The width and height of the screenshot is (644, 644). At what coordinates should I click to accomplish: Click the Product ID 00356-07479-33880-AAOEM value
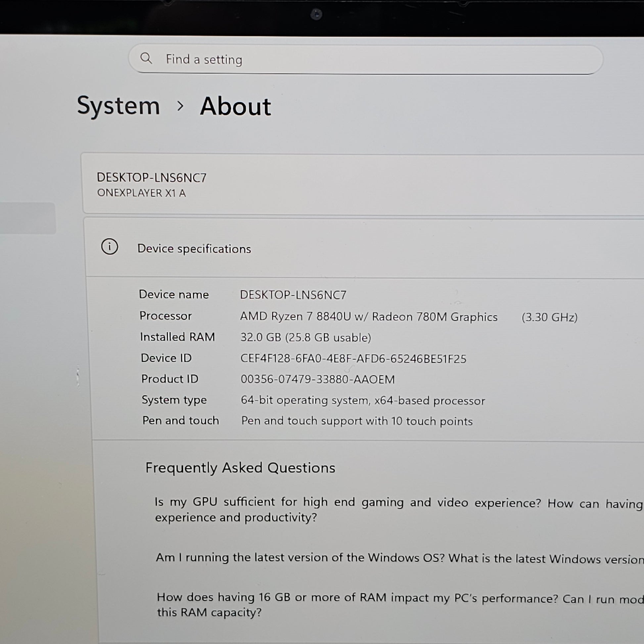(317, 379)
